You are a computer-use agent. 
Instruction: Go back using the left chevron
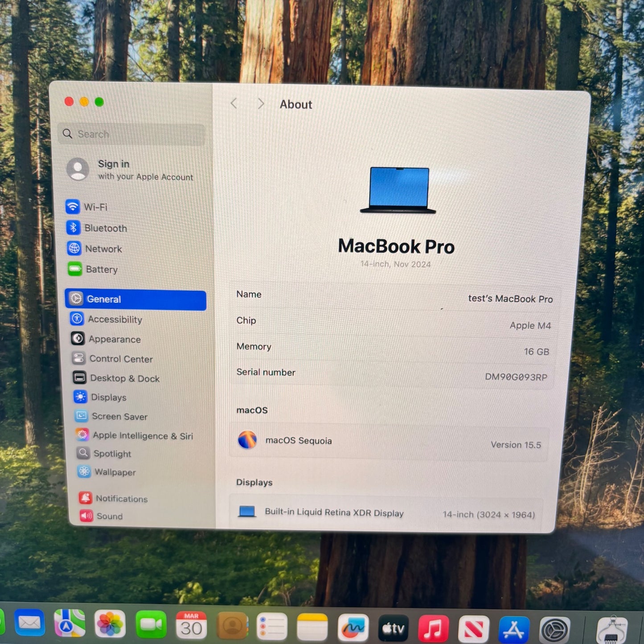click(x=234, y=104)
